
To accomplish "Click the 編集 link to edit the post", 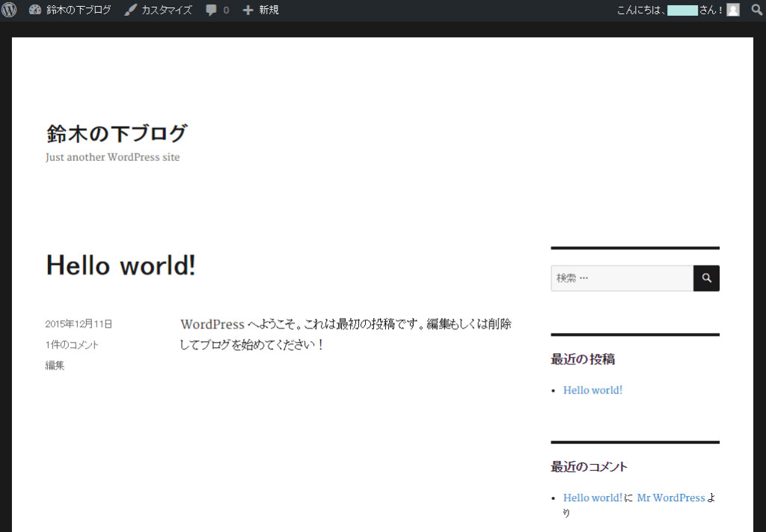I will point(55,365).
